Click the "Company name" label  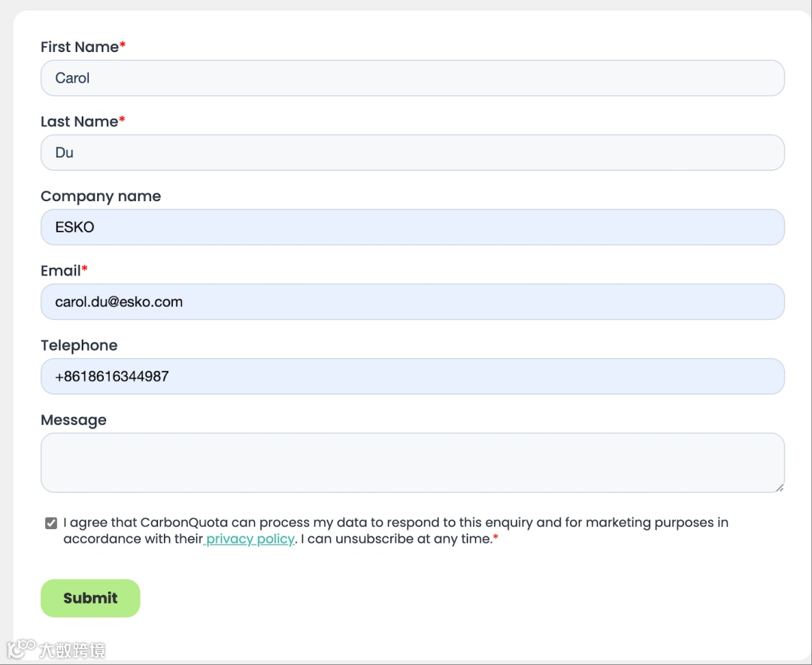101,196
